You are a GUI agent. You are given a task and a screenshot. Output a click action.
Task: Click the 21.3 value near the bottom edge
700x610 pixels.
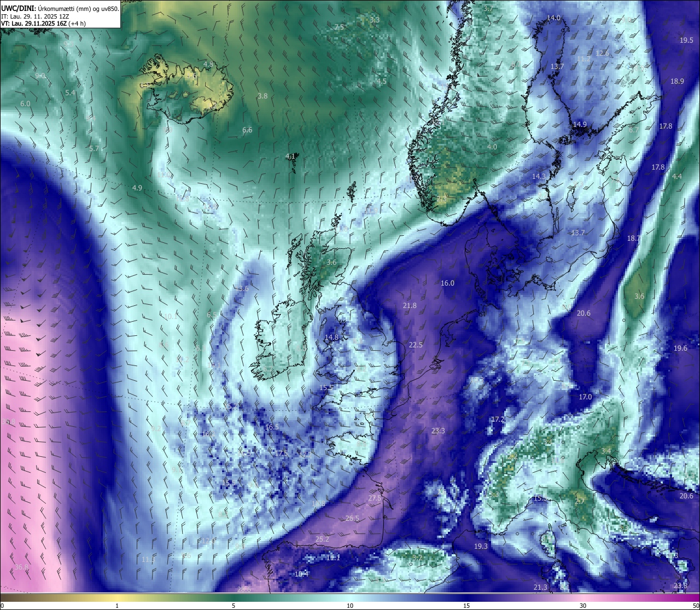pos(540,587)
